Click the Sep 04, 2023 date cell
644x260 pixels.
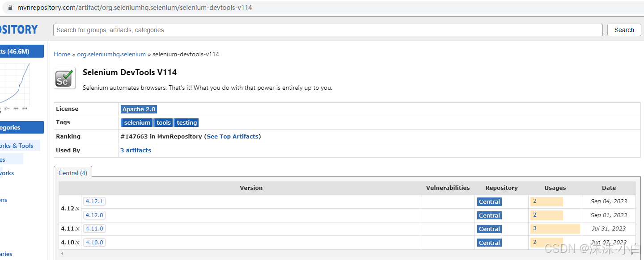pyautogui.click(x=609, y=201)
